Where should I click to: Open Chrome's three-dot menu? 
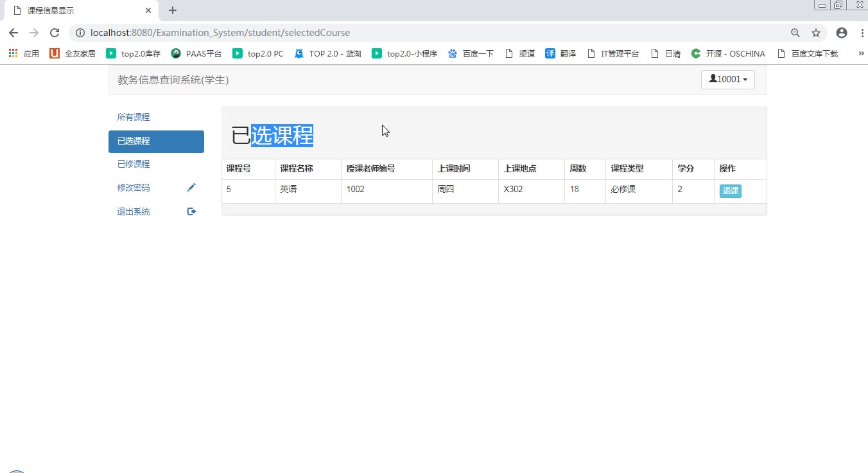click(862, 33)
